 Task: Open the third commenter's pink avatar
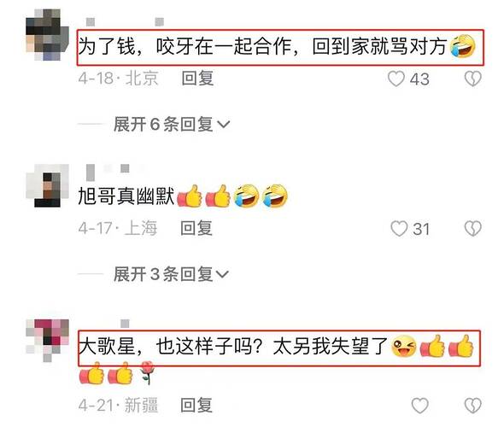click(x=47, y=340)
